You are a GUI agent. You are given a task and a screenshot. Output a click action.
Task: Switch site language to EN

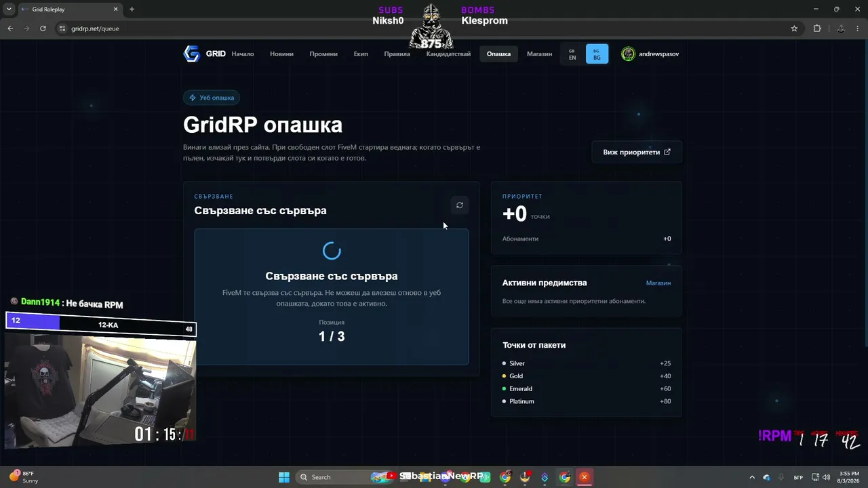point(572,54)
